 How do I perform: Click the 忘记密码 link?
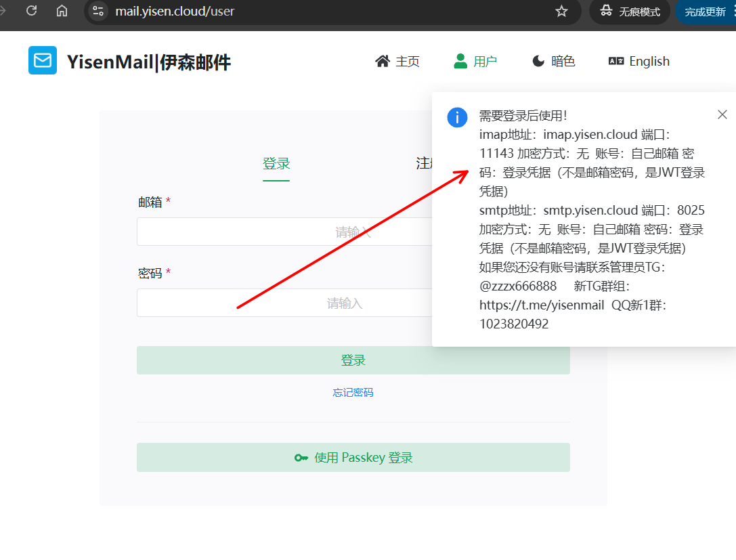(x=353, y=391)
